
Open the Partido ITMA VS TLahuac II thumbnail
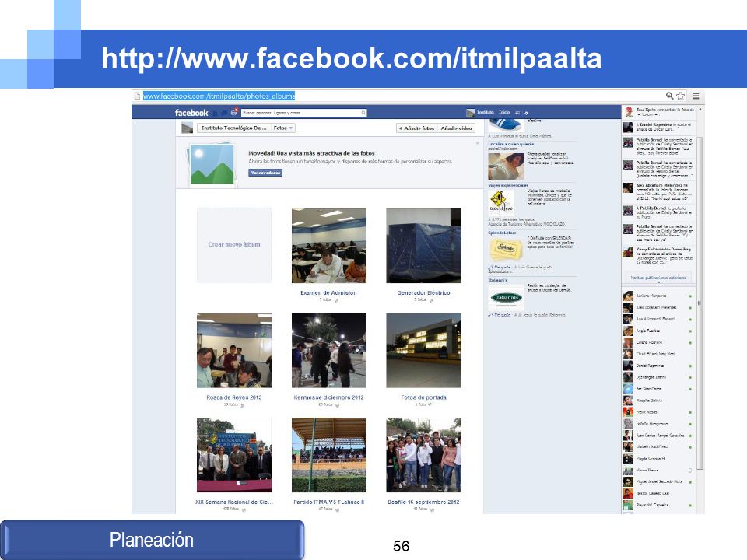coord(328,455)
